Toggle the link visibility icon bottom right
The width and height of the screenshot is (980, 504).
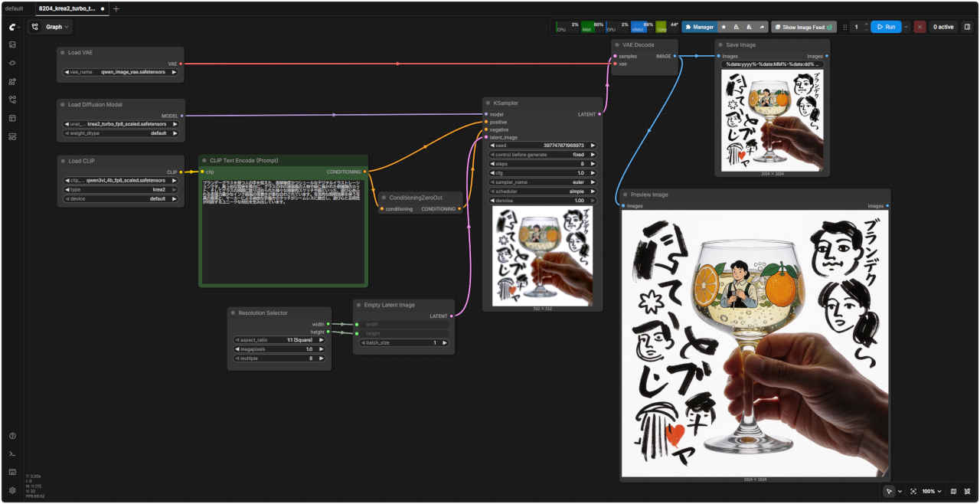coord(967,491)
